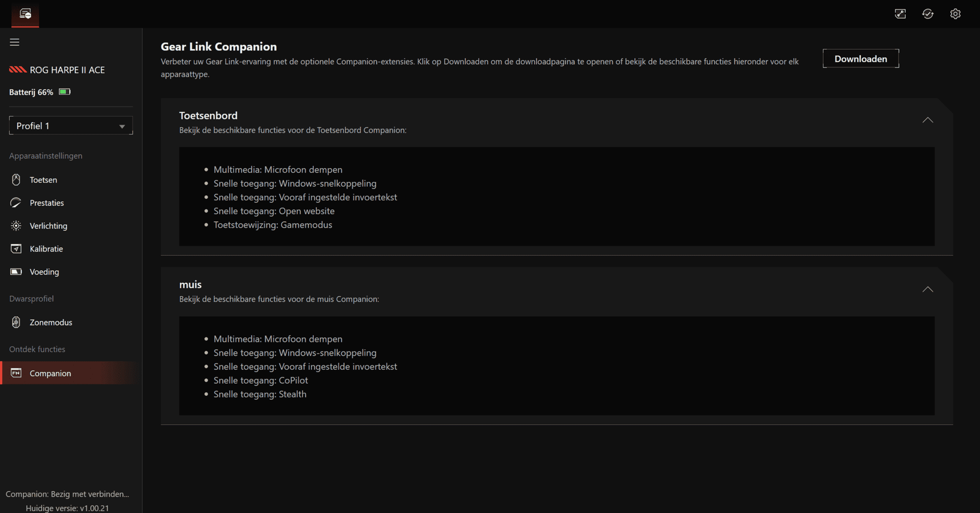Click the sun icon next to Verlichting

point(16,226)
